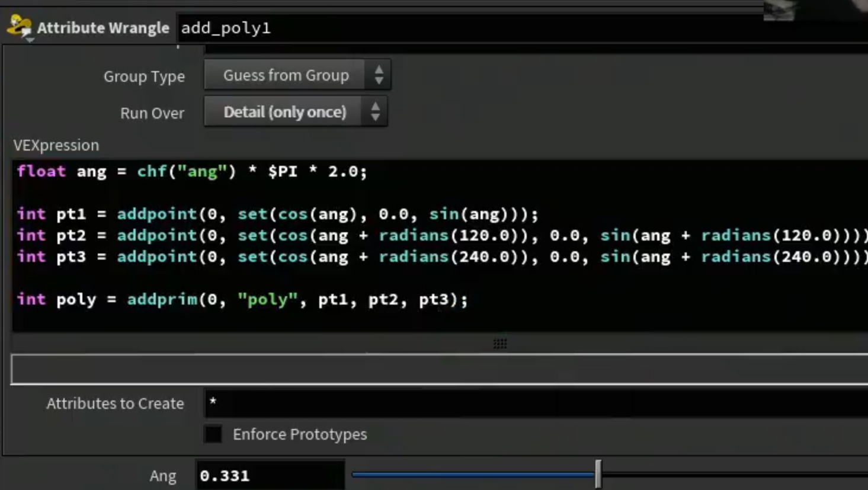This screenshot has width=868, height=490.
Task: Click the addprim poly code line
Action: 242,299
